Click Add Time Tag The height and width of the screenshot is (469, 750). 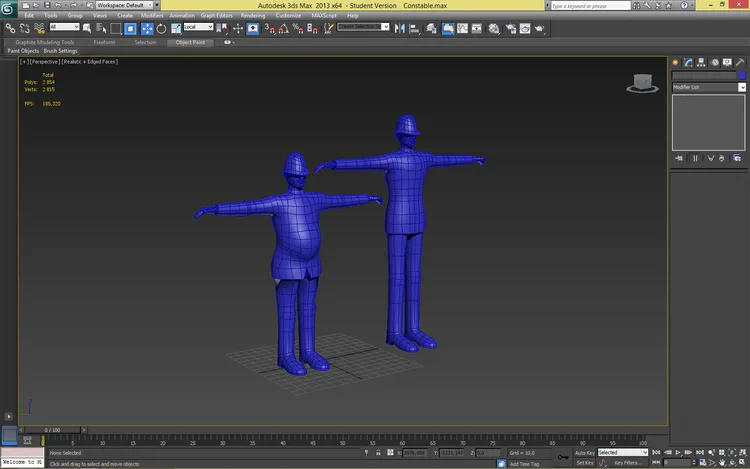(x=525, y=464)
